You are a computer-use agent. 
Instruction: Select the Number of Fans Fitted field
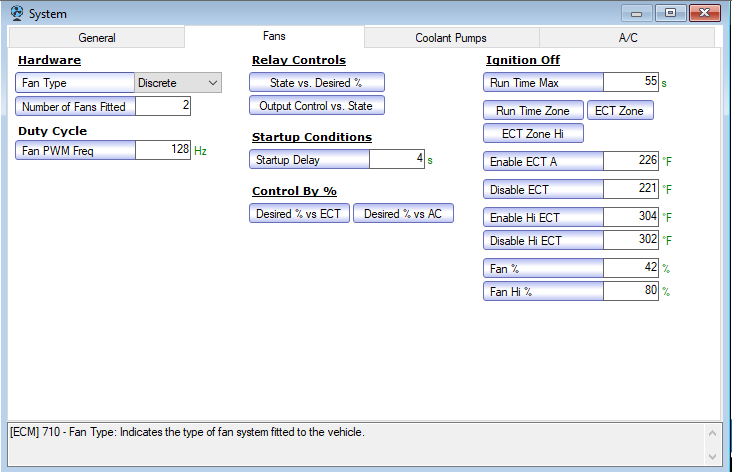(x=163, y=106)
